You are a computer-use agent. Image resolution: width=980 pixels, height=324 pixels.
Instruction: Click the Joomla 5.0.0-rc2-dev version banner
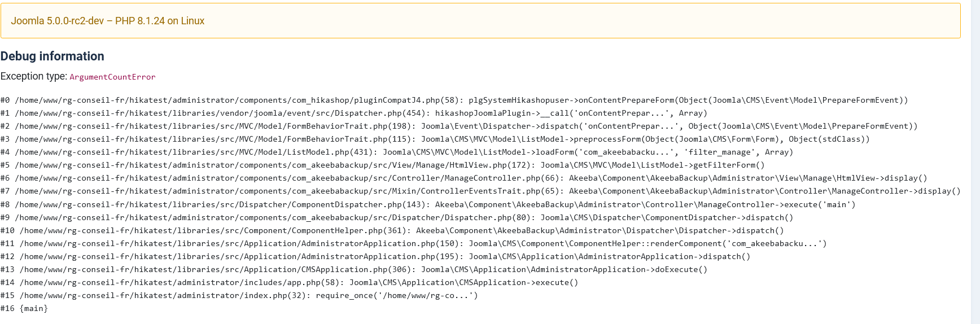click(x=108, y=21)
